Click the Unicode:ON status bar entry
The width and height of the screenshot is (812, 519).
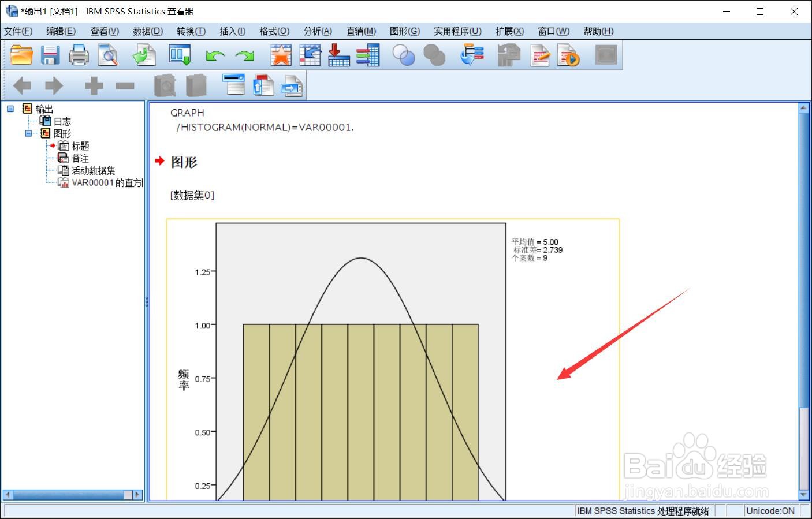(770, 511)
